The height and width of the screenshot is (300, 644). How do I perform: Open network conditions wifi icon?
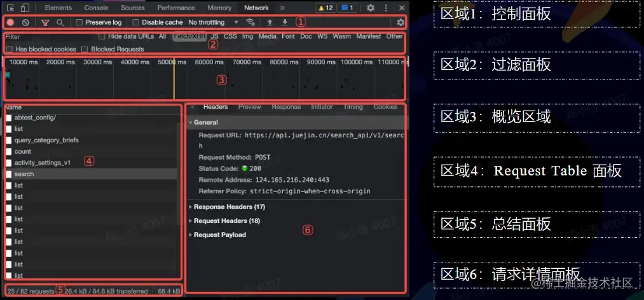point(250,23)
